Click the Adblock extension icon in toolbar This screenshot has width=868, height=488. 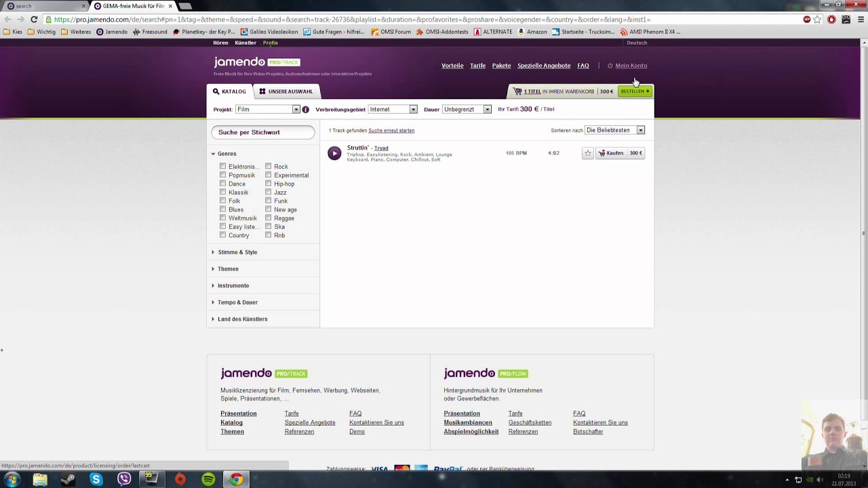point(806,20)
